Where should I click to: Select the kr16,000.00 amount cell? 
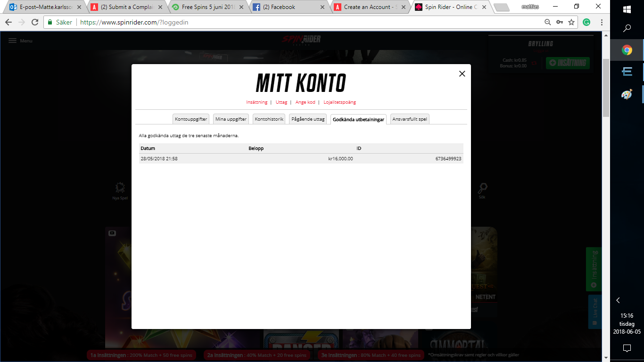coord(340,159)
